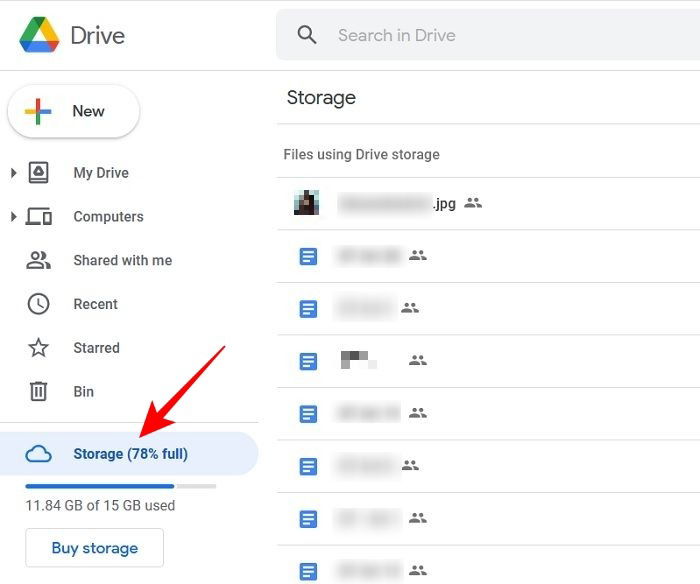Click the Shared with me people icon
This screenshot has height=584, width=700.
point(38,260)
